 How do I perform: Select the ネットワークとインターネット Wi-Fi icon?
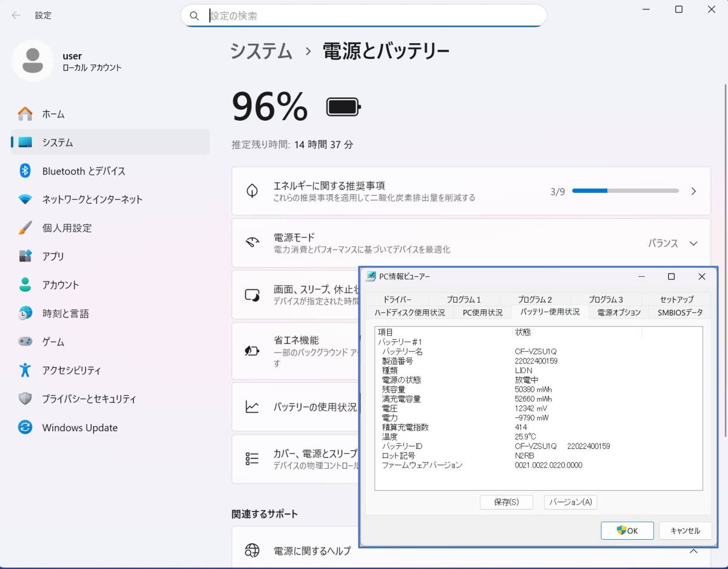pyautogui.click(x=25, y=200)
